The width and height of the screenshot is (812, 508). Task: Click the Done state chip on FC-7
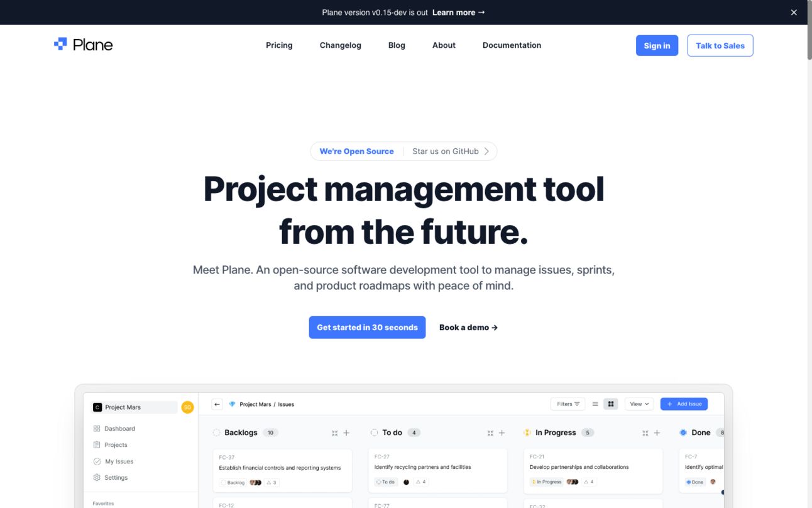click(x=695, y=482)
